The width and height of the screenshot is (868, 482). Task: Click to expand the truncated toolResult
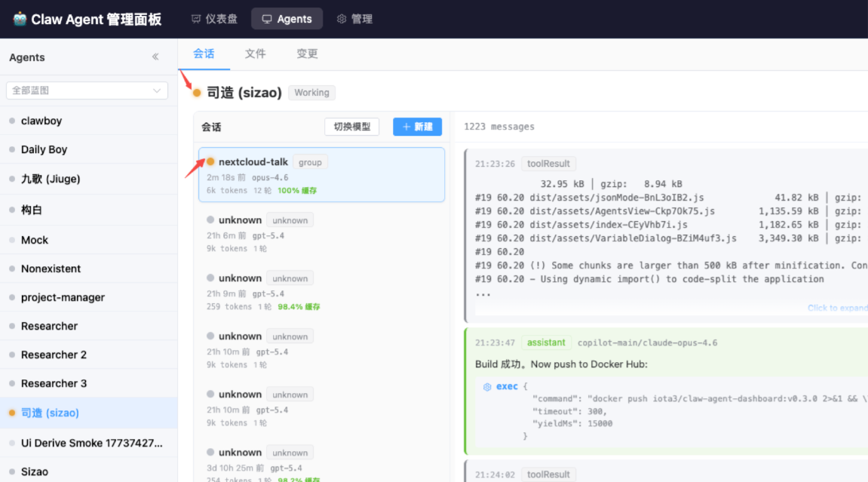tap(837, 308)
